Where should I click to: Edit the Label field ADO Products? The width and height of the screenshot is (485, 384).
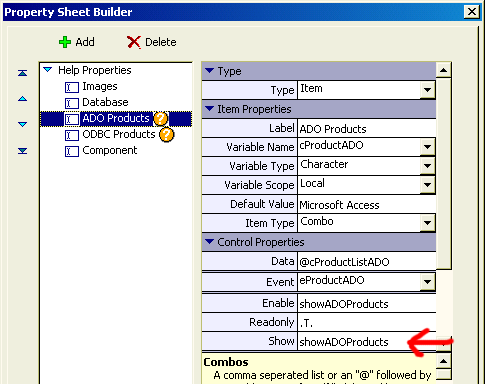click(367, 128)
